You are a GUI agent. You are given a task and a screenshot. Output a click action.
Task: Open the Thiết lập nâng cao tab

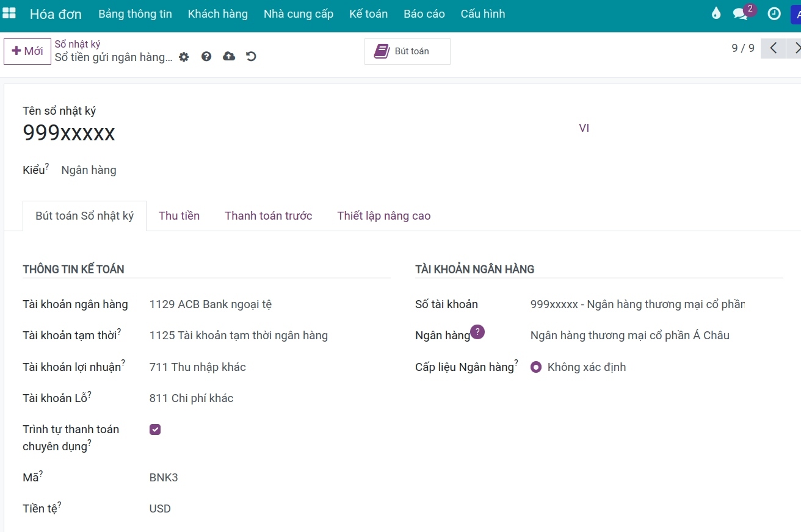pos(384,216)
